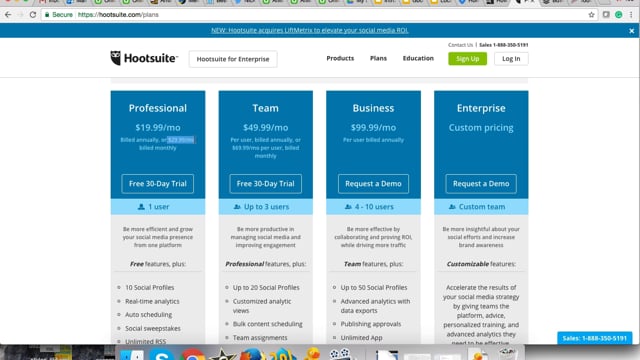Click the 10 Social Profiles item
The image size is (640, 360).
149,287
